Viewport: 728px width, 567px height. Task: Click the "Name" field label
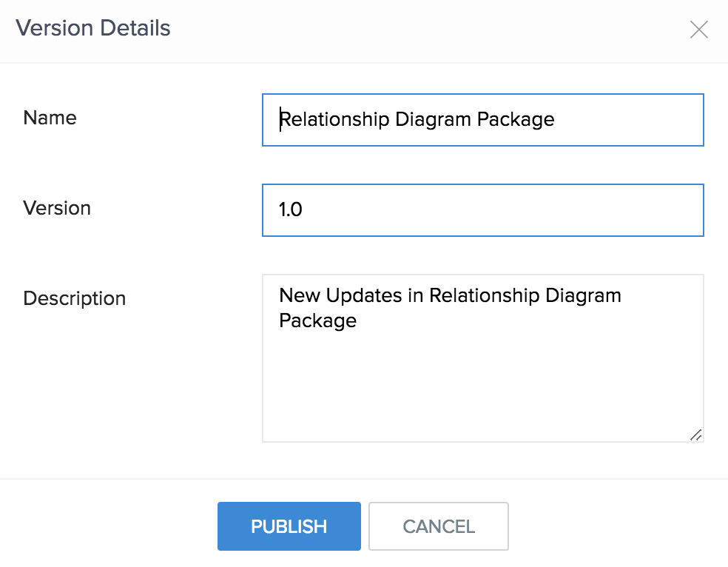click(50, 118)
